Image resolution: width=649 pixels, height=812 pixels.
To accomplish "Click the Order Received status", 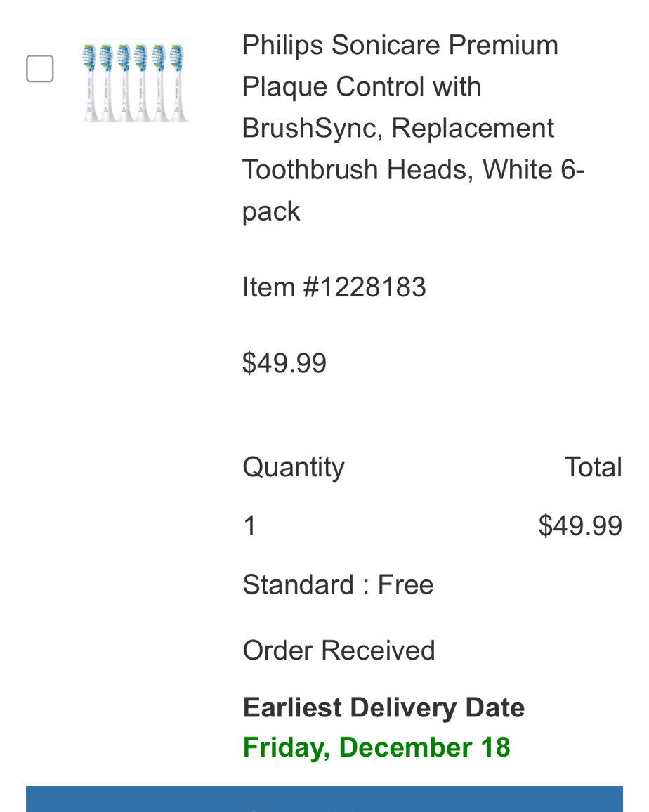I will (x=339, y=650).
